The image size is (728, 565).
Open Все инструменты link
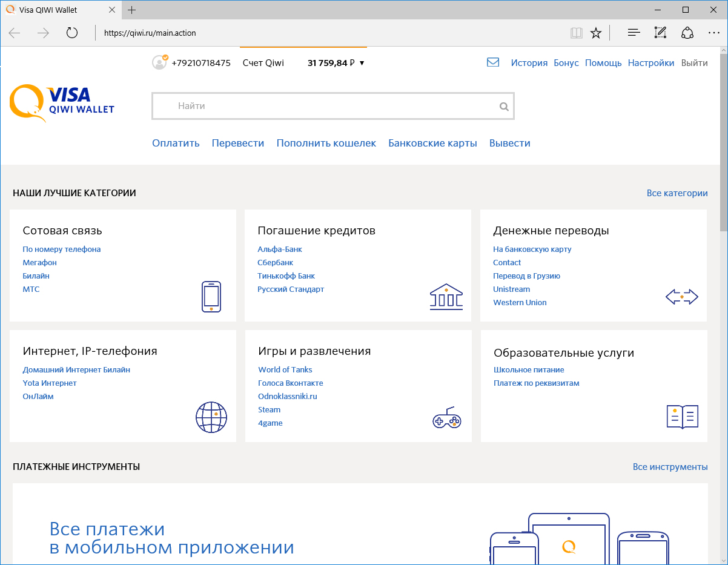pos(670,467)
